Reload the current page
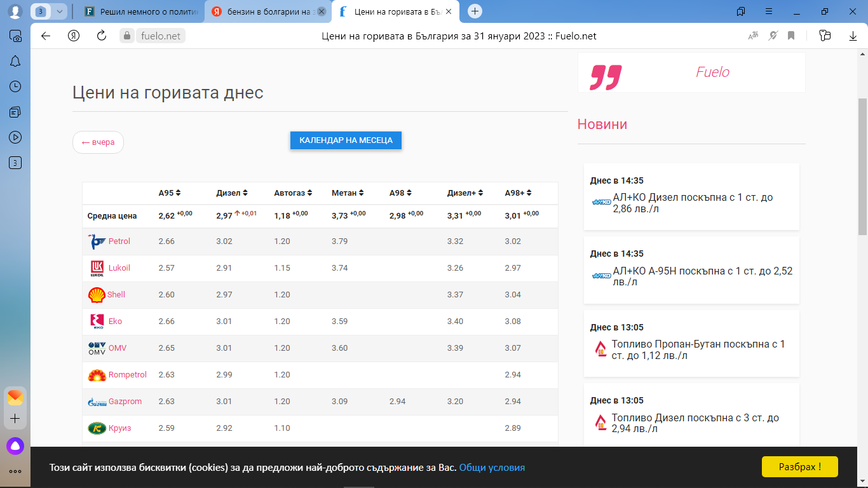 click(x=102, y=36)
